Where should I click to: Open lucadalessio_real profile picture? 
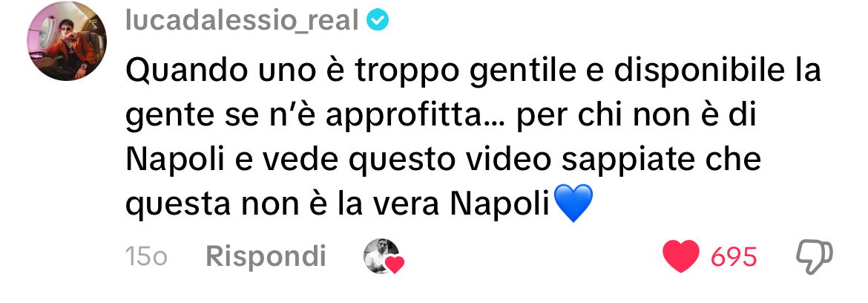[67, 41]
